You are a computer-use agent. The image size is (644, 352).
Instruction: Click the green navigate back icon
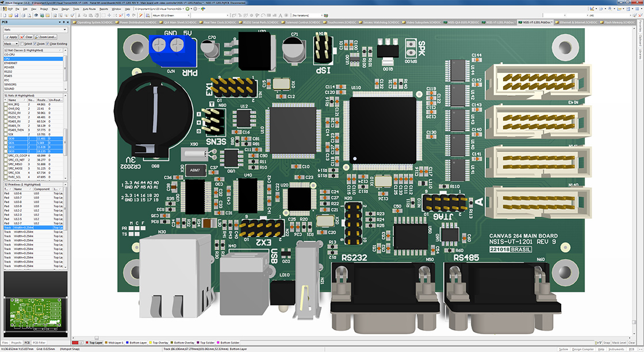187,9
